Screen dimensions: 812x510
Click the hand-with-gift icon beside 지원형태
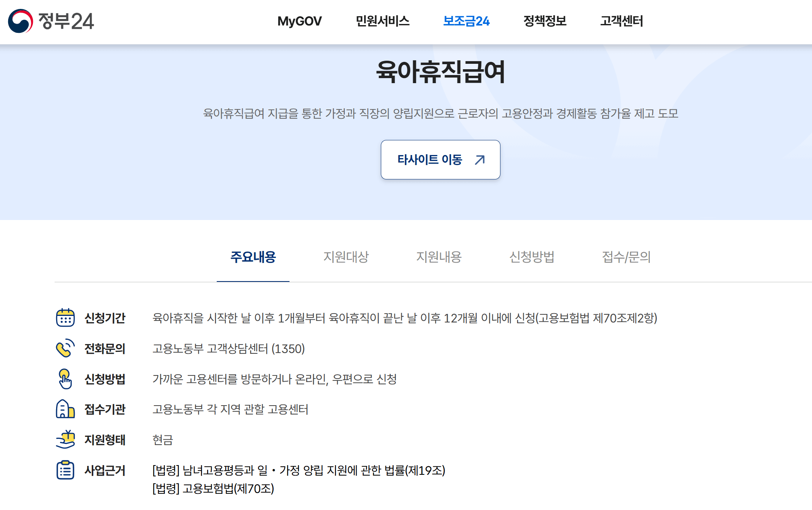pos(65,440)
